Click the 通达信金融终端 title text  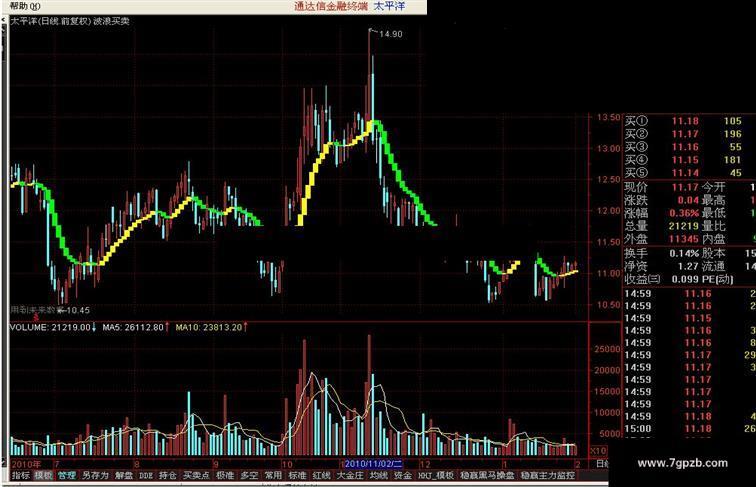click(331, 6)
